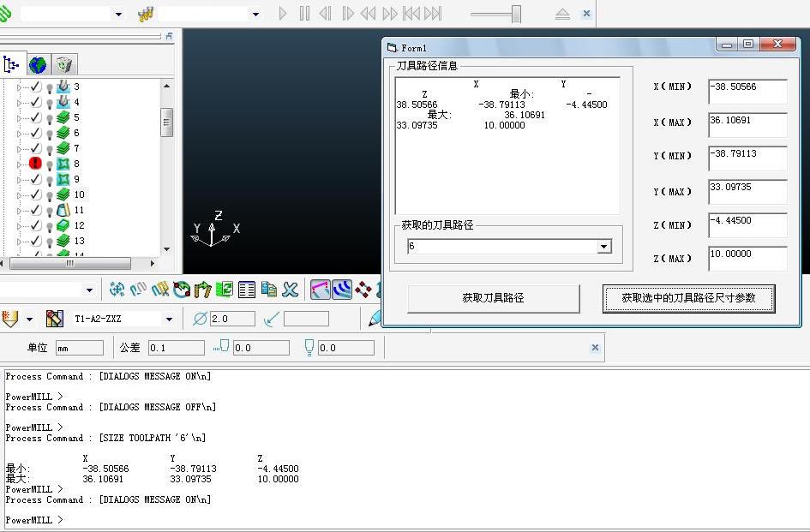Image resolution: width=810 pixels, height=532 pixels.
Task: Click the gray zigzag toolpath icon
Action: pos(139,290)
